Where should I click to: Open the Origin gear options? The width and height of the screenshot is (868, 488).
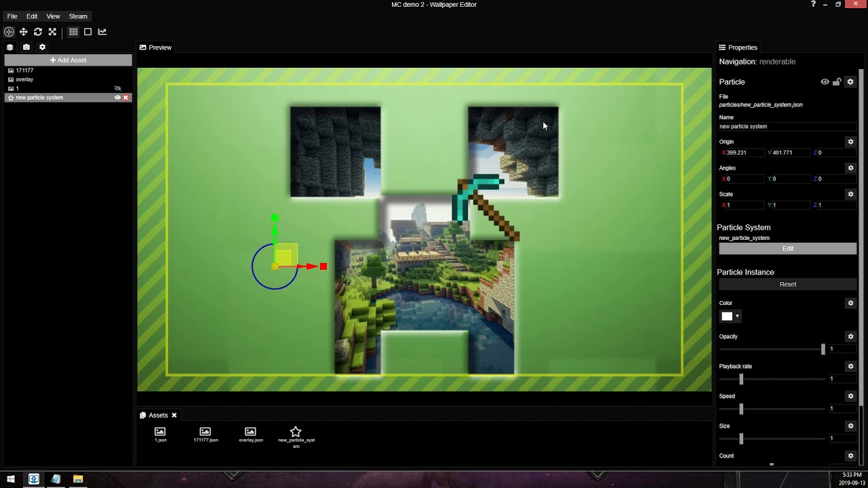coord(850,142)
